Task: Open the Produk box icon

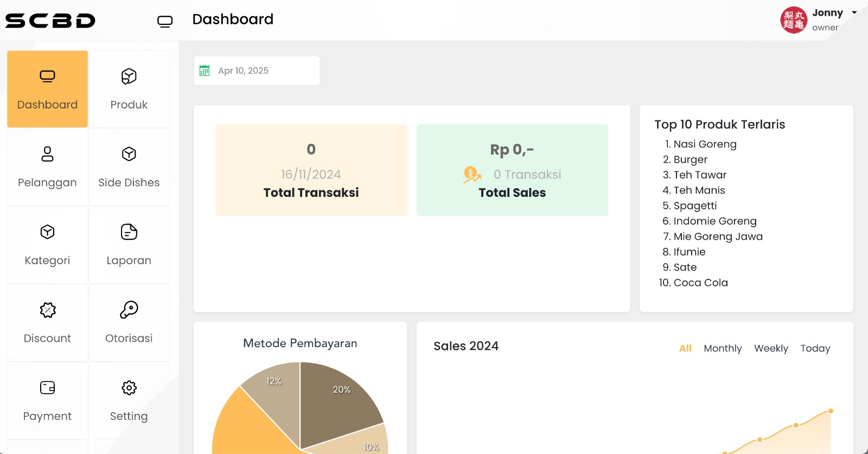Action: pos(129,76)
